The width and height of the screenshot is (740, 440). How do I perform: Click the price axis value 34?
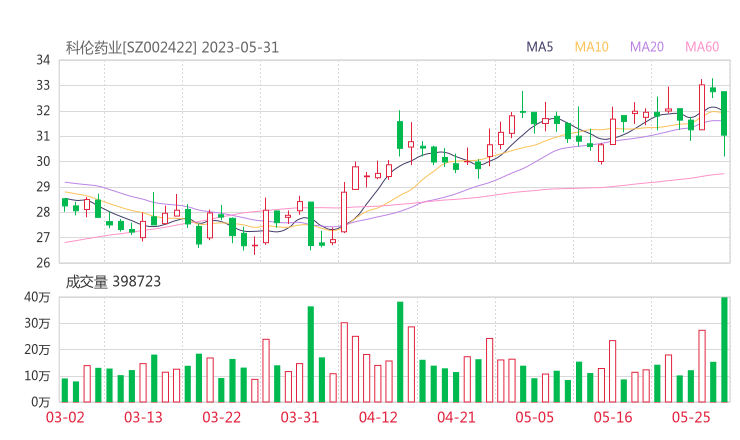coord(43,60)
